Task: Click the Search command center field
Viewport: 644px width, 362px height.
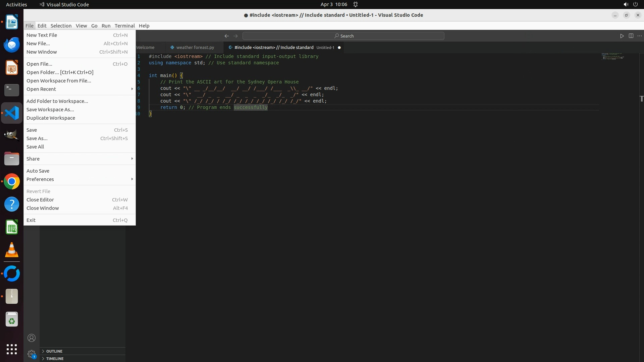Action: coord(343,36)
